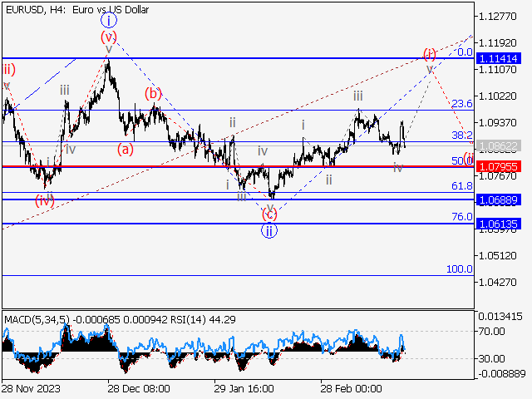This screenshot has height=399, width=532.
Task: Select the blue 1.06135 price level tag
Action: [x=499, y=224]
